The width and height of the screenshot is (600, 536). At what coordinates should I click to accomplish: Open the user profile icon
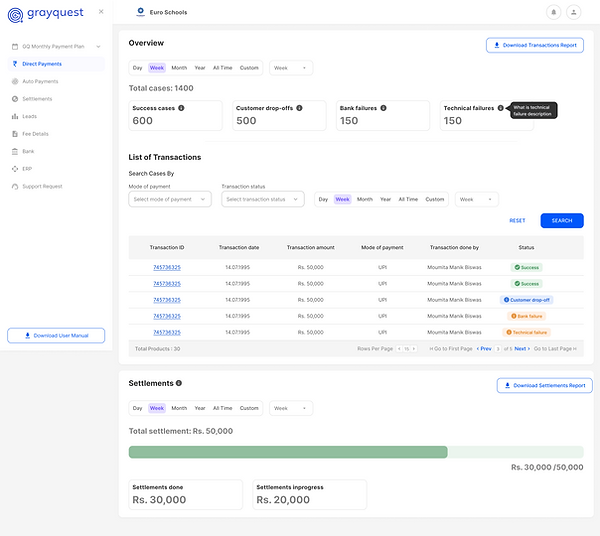coord(573,12)
